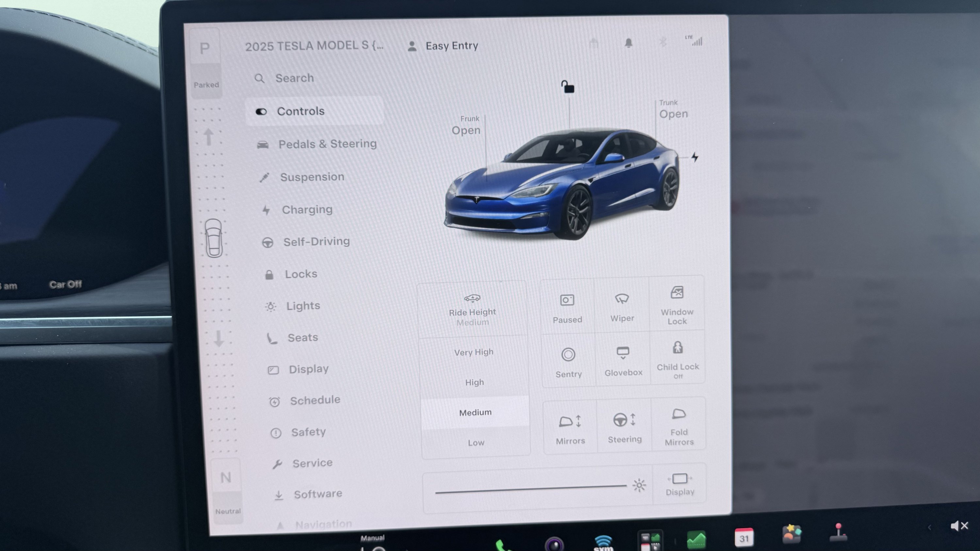Viewport: 980px width, 551px height.
Task: Tap the blue Model S car image
Action: (x=561, y=185)
